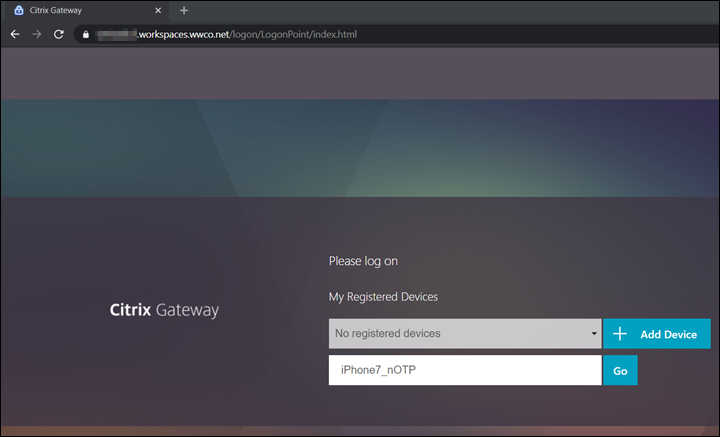The image size is (720, 437).
Task: Select the Citrix Gateway tab
Action: click(x=87, y=11)
